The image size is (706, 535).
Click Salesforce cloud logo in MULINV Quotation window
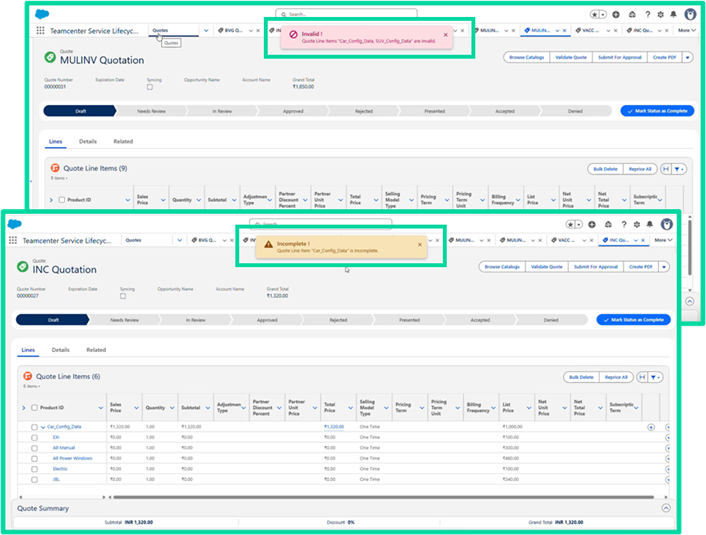(x=42, y=14)
